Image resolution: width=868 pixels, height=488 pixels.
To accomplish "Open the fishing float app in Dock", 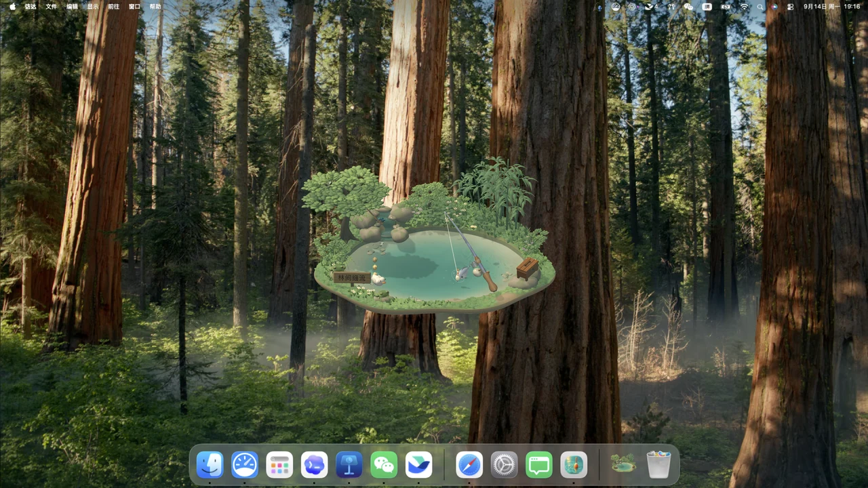I will (x=574, y=465).
